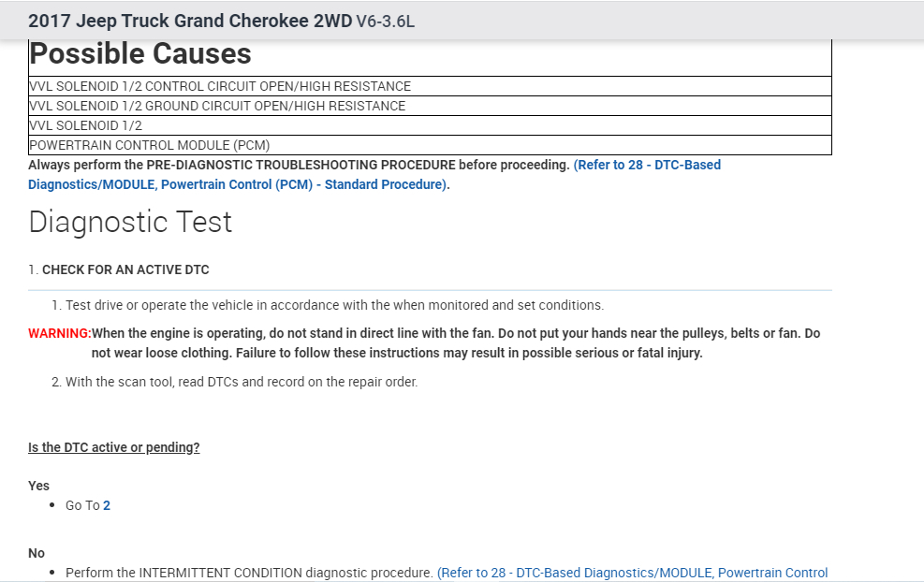Open the link after INTERMITTENT CONDITION procedure
The image size is (924, 582).
click(632, 573)
